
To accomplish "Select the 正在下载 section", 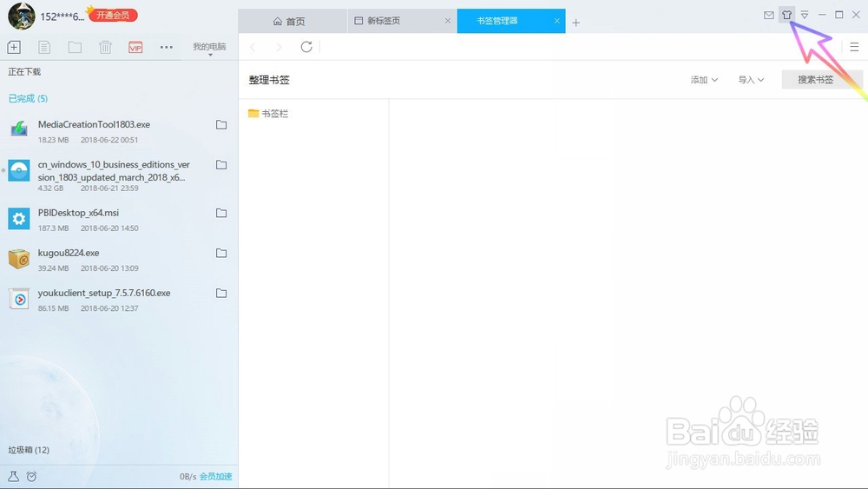I will [24, 72].
